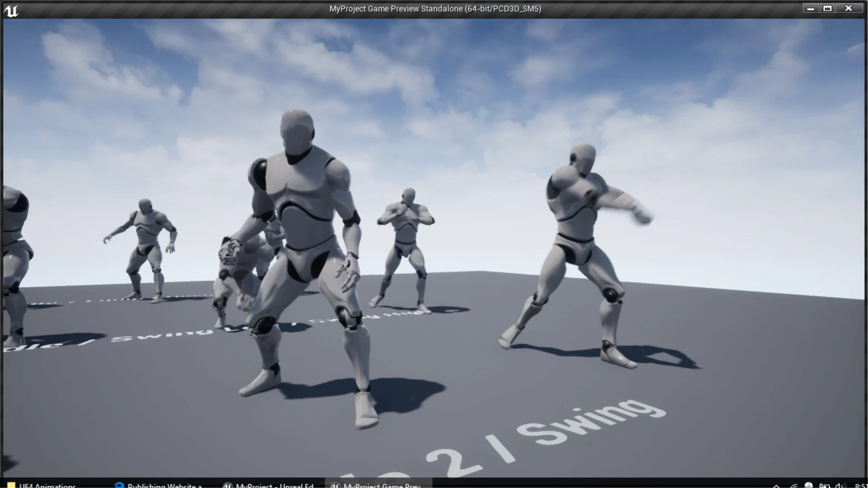Maximize the Game Preview Standalone window
868x488 pixels.
[827, 9]
